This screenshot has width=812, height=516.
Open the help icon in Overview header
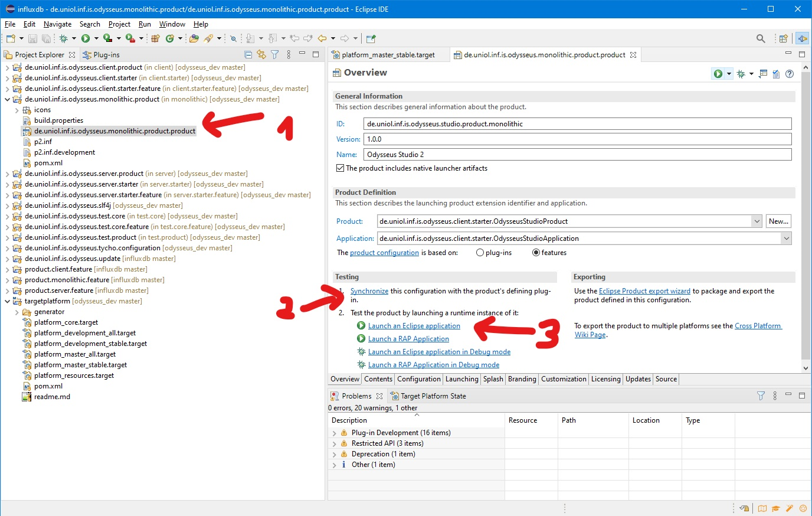pos(790,74)
